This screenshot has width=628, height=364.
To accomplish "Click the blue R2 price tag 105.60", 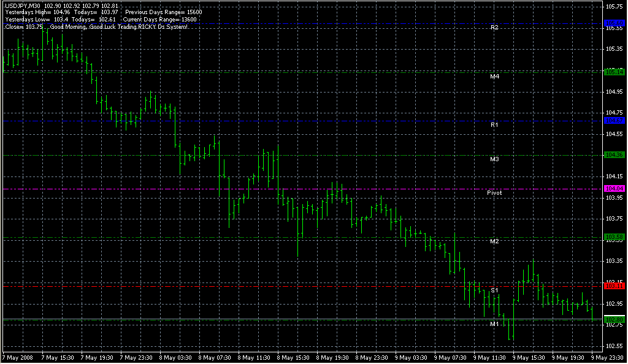I will (x=615, y=23).
